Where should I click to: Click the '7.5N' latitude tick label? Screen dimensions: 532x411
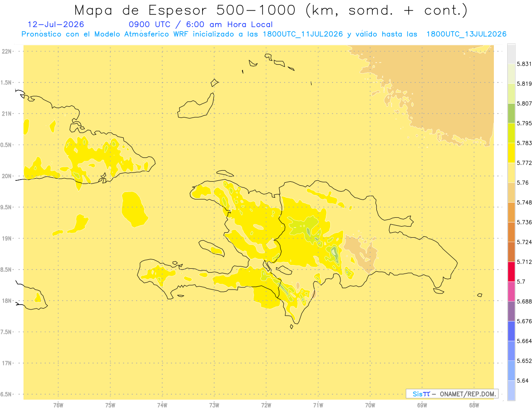coord(6,332)
